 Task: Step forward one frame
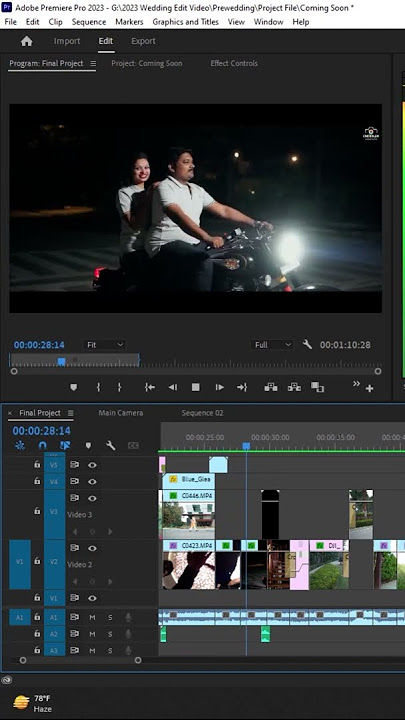pos(219,388)
